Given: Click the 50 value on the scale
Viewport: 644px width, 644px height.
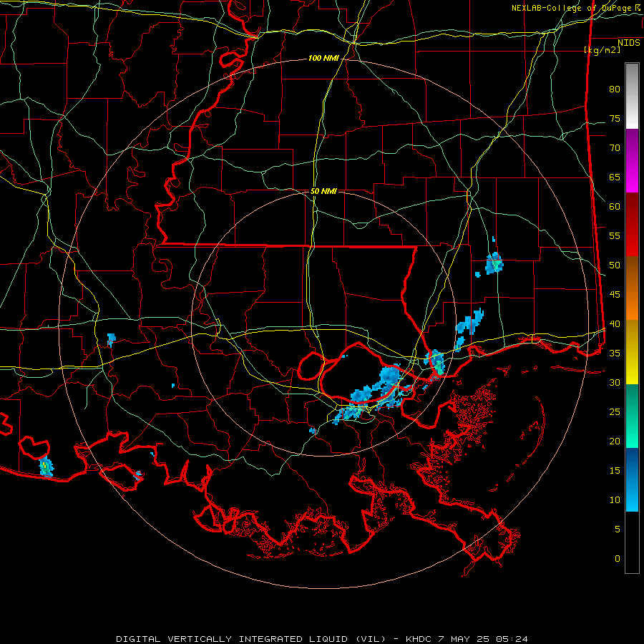Looking at the screenshot, I should coord(615,265).
